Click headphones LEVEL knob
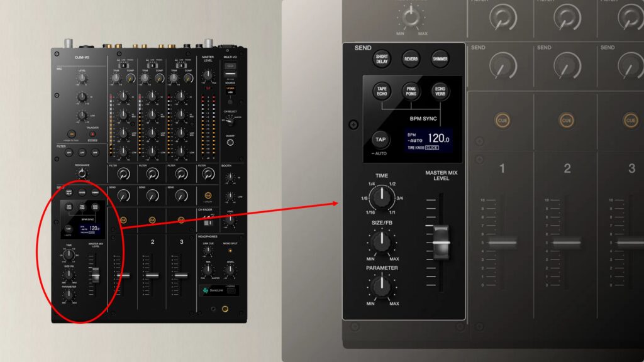644x362 pixels. (x=230, y=270)
